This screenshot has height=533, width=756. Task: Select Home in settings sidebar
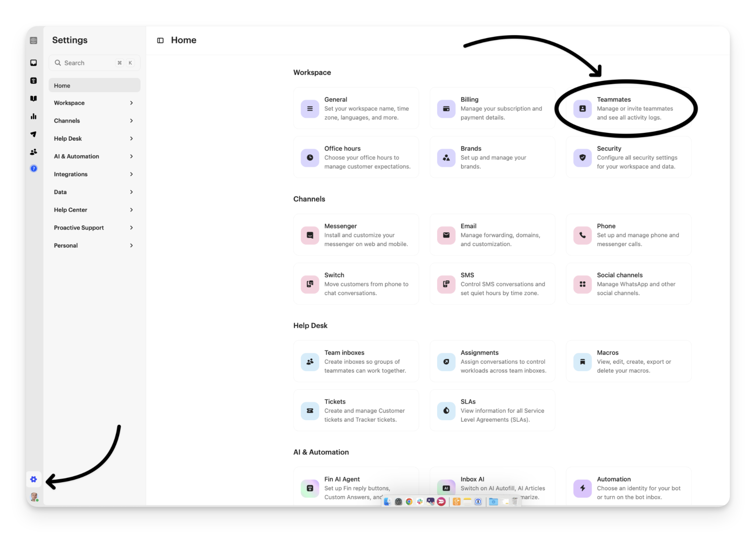(94, 86)
